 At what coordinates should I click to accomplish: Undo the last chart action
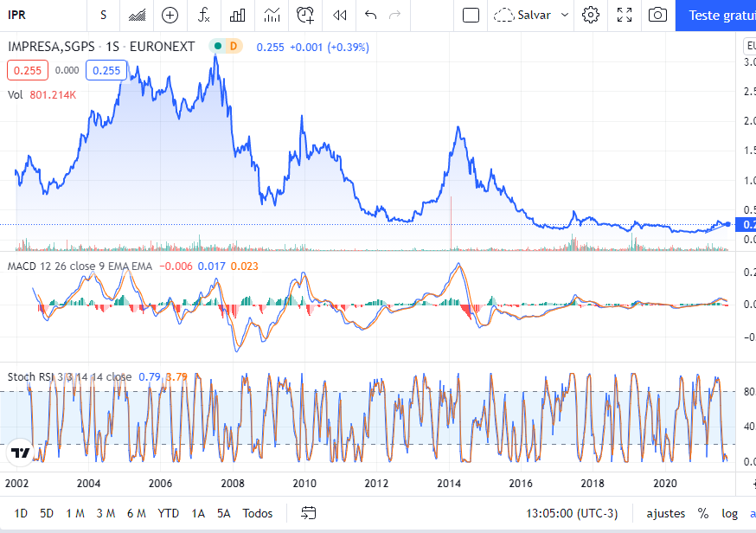[x=370, y=15]
